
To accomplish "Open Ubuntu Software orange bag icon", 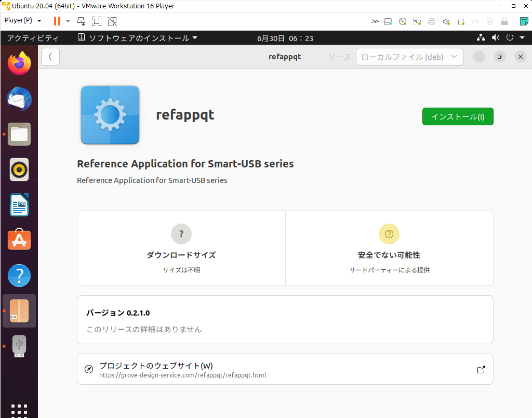I will click(x=19, y=239).
